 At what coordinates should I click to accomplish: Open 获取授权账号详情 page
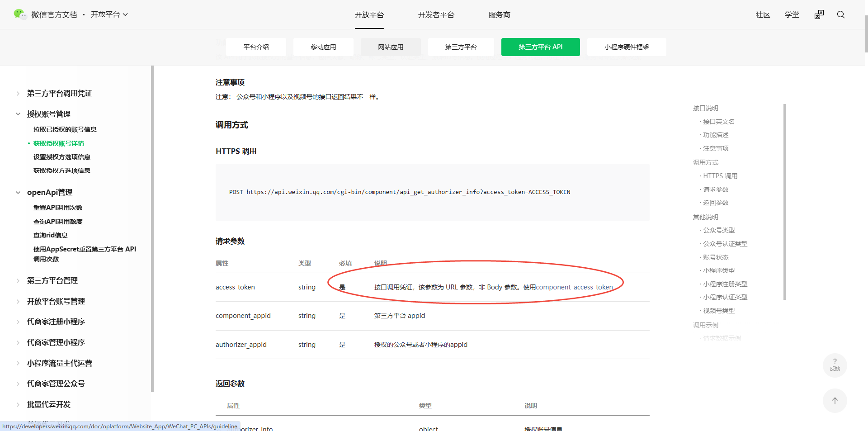click(x=59, y=143)
